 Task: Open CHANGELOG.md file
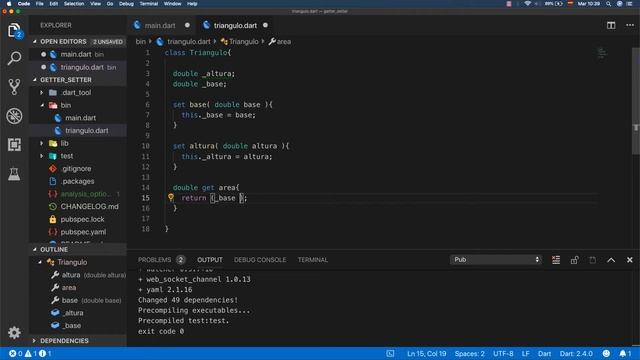tap(78, 207)
